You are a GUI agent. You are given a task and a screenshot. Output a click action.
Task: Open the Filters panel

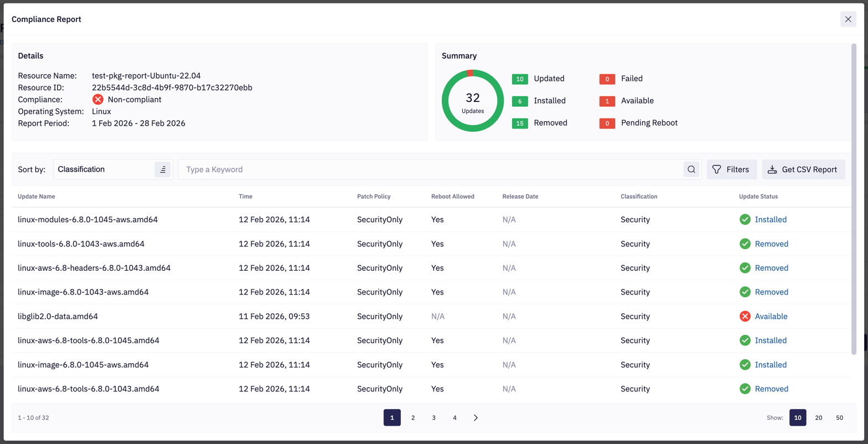pos(731,169)
